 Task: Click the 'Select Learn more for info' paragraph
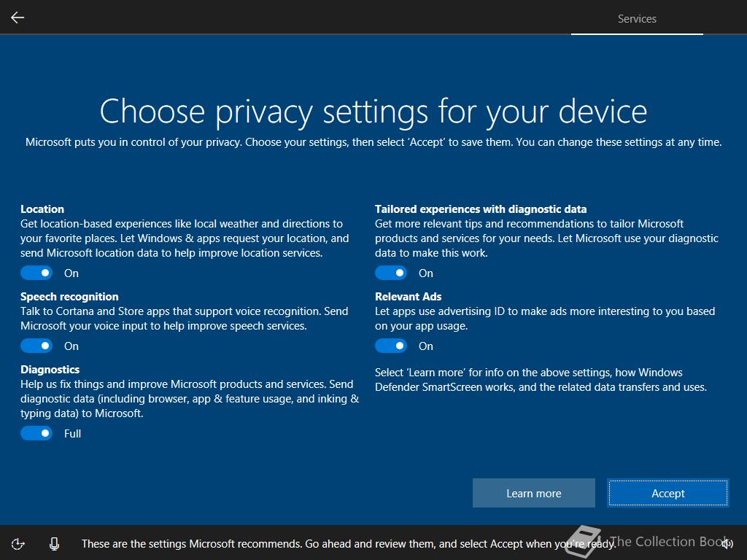coord(541,379)
